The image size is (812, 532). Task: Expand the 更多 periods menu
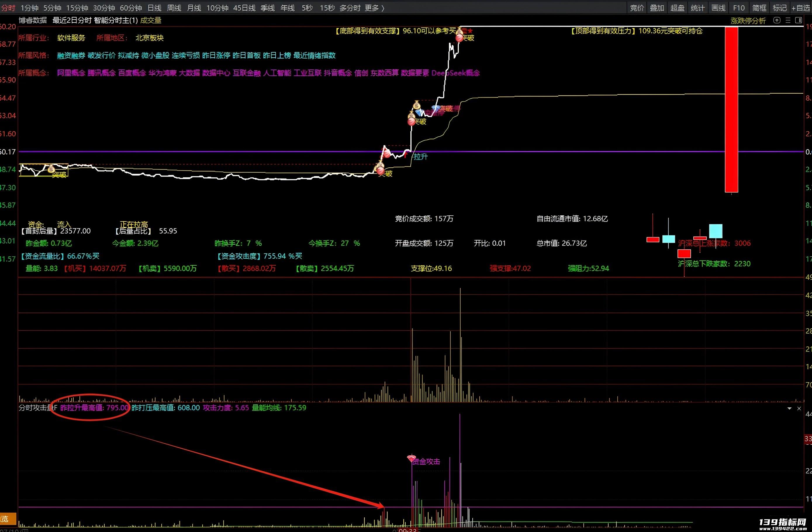click(x=374, y=8)
